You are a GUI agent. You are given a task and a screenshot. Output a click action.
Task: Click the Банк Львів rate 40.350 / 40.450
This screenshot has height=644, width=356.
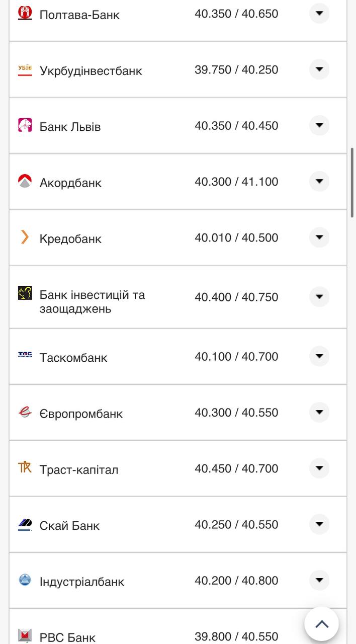point(236,126)
